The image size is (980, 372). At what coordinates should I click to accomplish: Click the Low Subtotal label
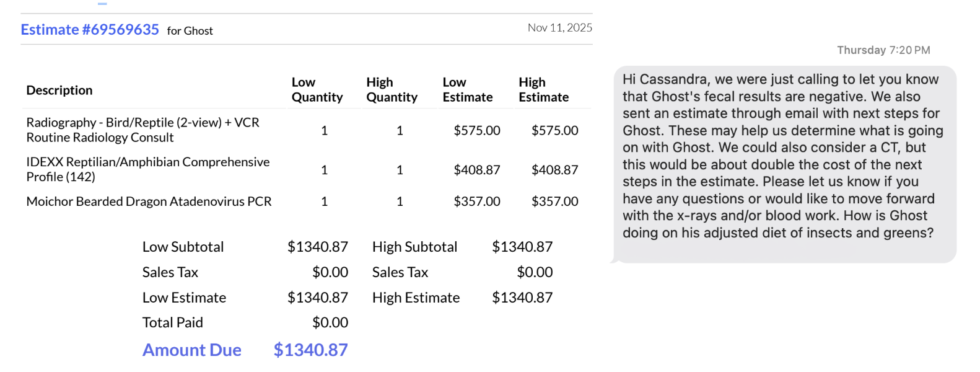tap(183, 247)
